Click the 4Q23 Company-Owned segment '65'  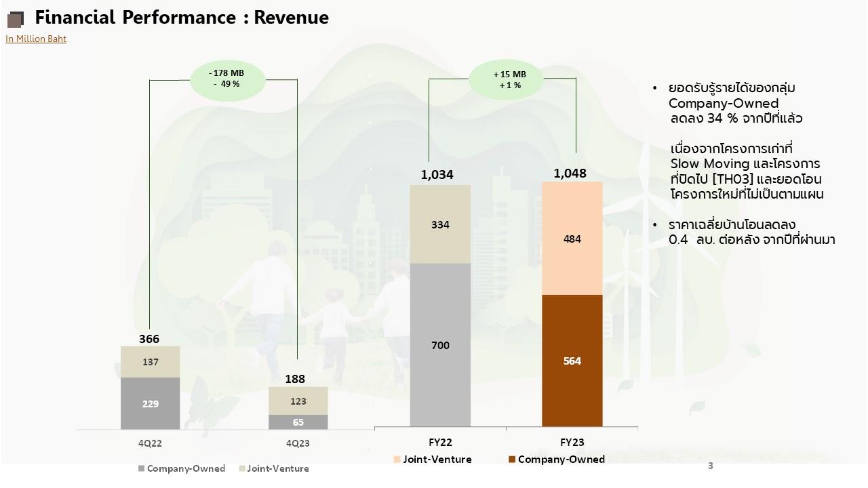(x=298, y=422)
